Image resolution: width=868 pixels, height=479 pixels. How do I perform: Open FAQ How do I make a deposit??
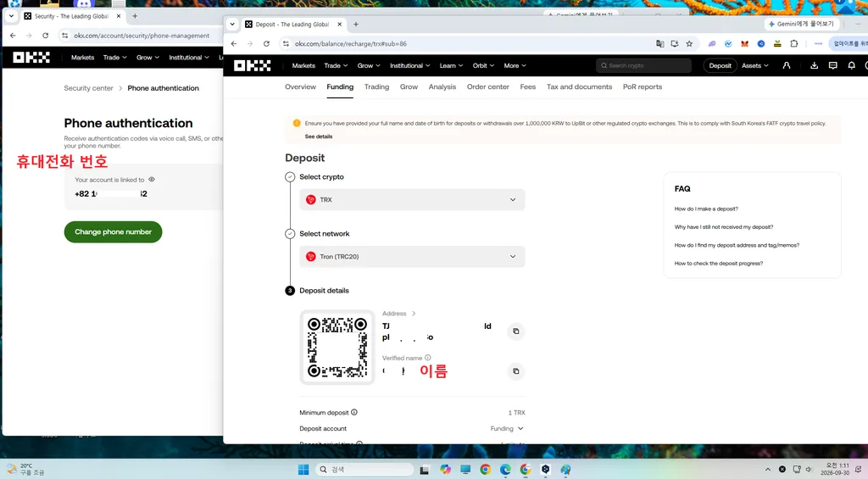click(x=706, y=209)
